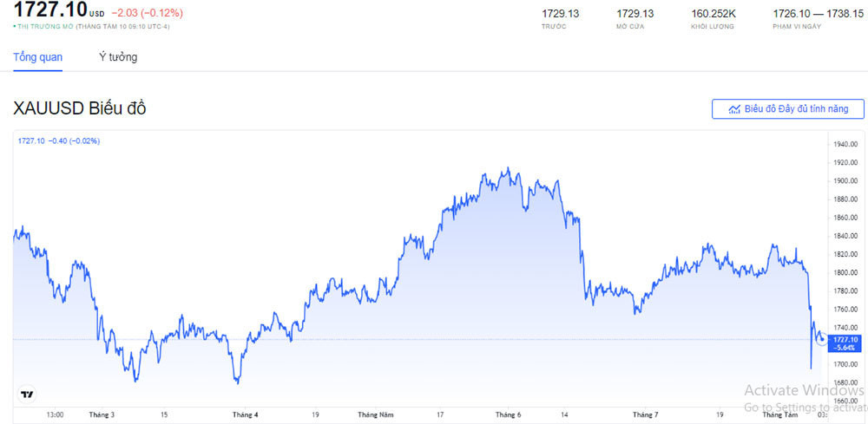Click the red −2.03 (−0.12%) price change

(x=147, y=13)
